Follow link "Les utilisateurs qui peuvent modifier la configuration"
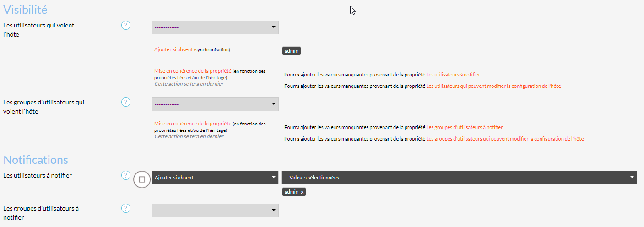 (x=493, y=86)
